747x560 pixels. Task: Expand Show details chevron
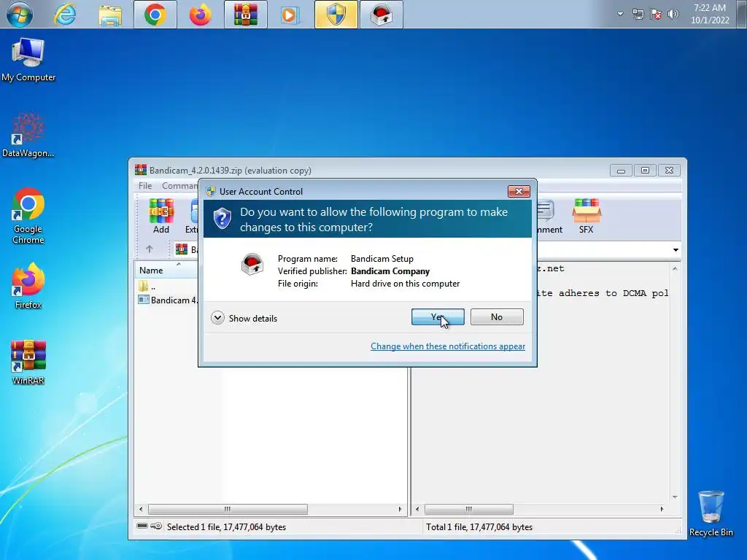click(217, 318)
